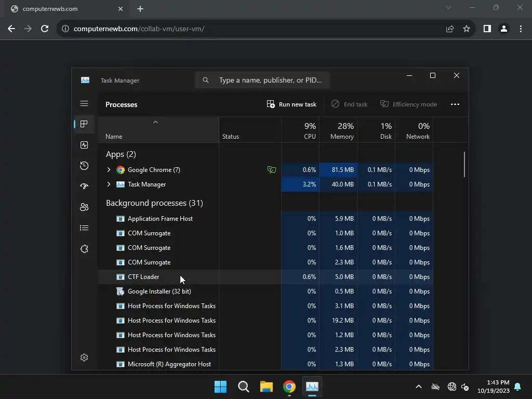Click the network globe tray icon

[x=452, y=387]
